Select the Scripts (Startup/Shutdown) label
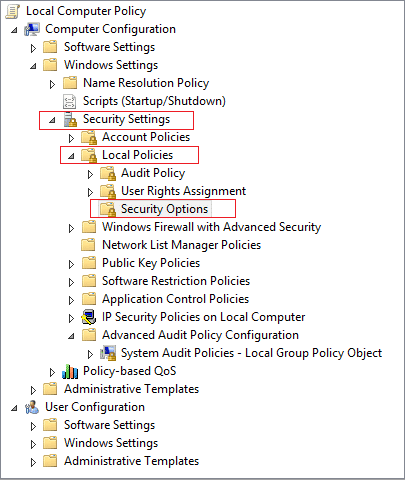Image resolution: width=405 pixels, height=480 pixels. (154, 101)
